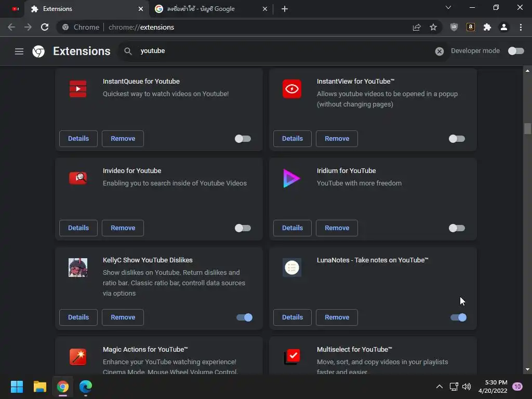Close the Extensions tab
Image resolution: width=532 pixels, height=399 pixels.
pos(140,9)
